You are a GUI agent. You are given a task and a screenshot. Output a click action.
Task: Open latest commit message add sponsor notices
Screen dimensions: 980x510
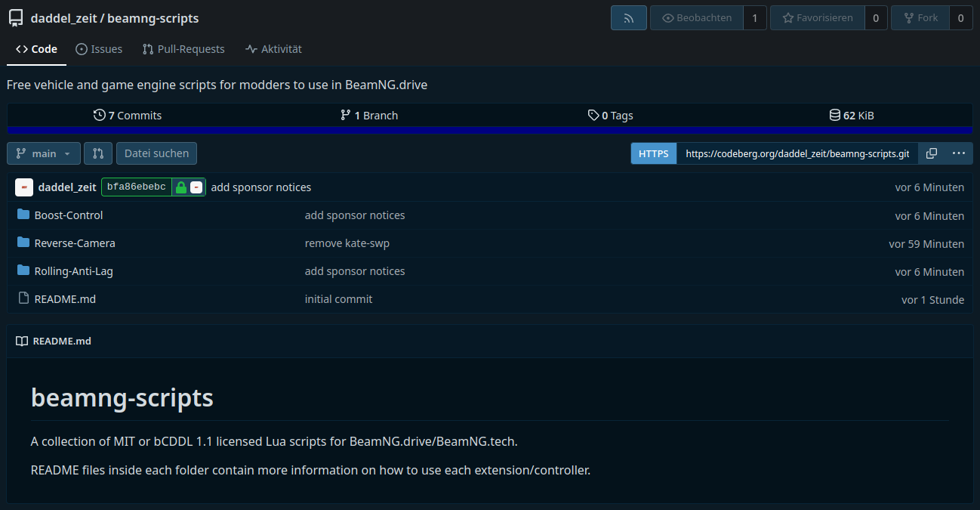261,187
